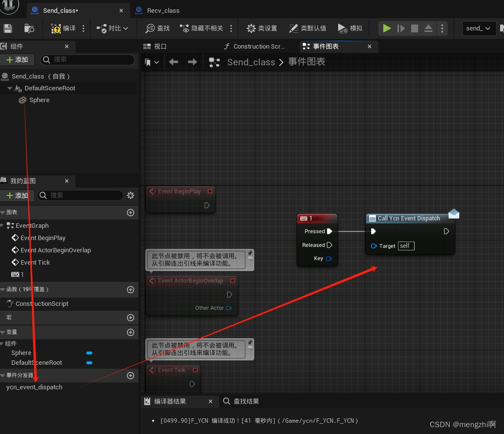This screenshot has width=504, height=434.
Task: Open the Diff (对比) dropdown
Action: click(x=112, y=28)
